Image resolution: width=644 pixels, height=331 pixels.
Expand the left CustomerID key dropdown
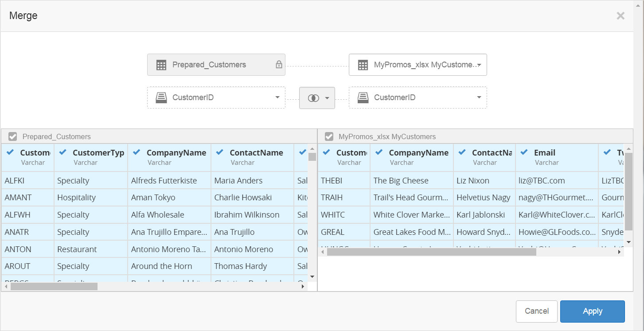tap(277, 97)
